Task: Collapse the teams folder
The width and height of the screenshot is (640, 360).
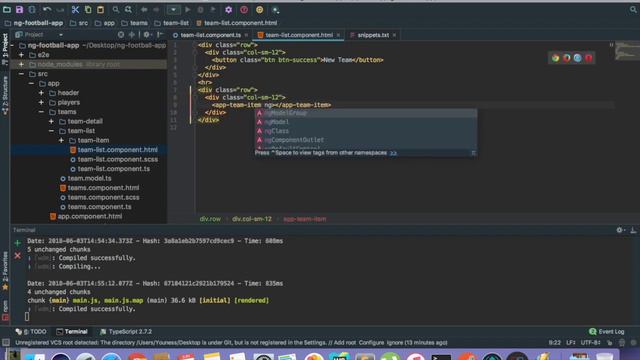Action: [41, 111]
